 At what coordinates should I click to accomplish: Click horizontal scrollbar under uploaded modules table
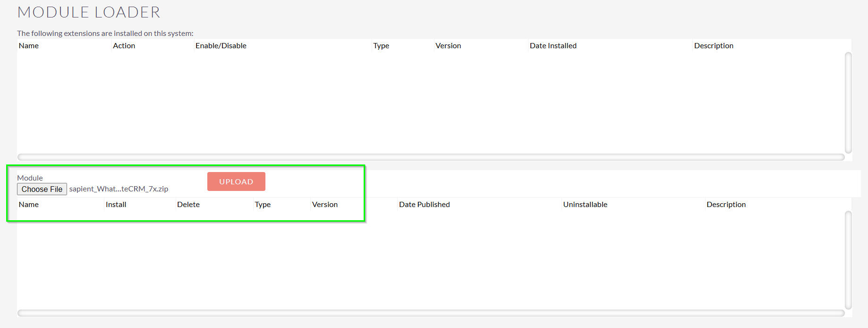(x=431, y=313)
